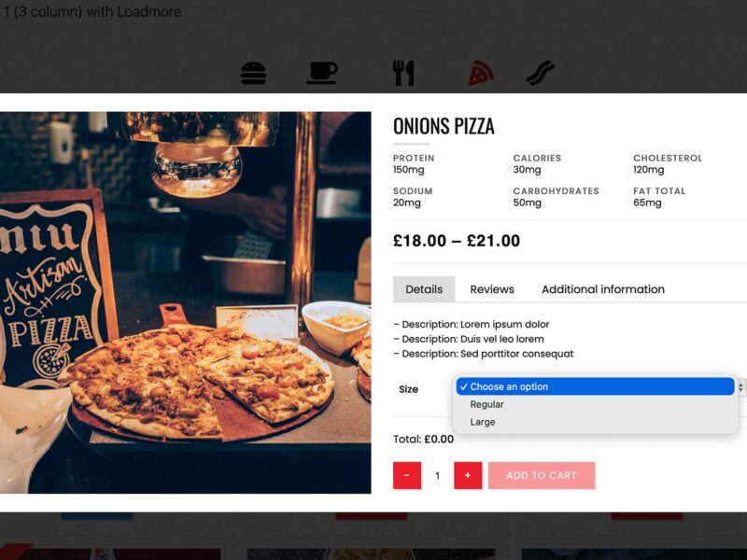Open the Reviews tab
This screenshot has height=560, width=747.
[492, 289]
